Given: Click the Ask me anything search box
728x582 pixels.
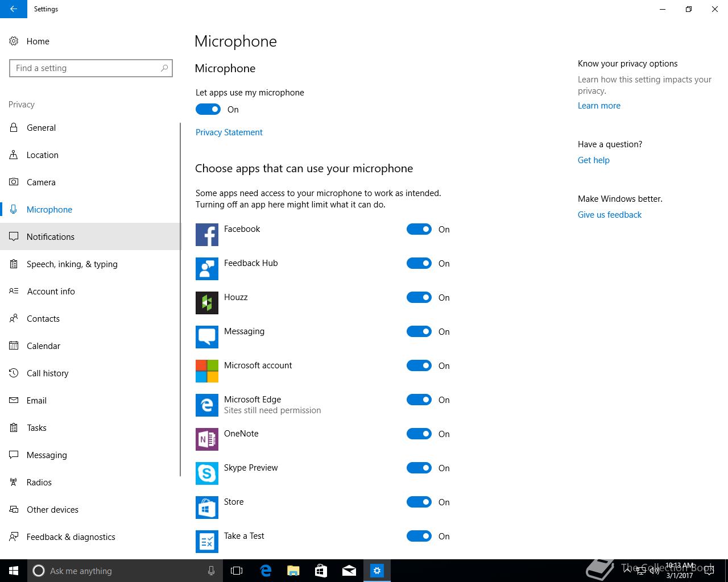Looking at the screenshot, I should [x=124, y=571].
